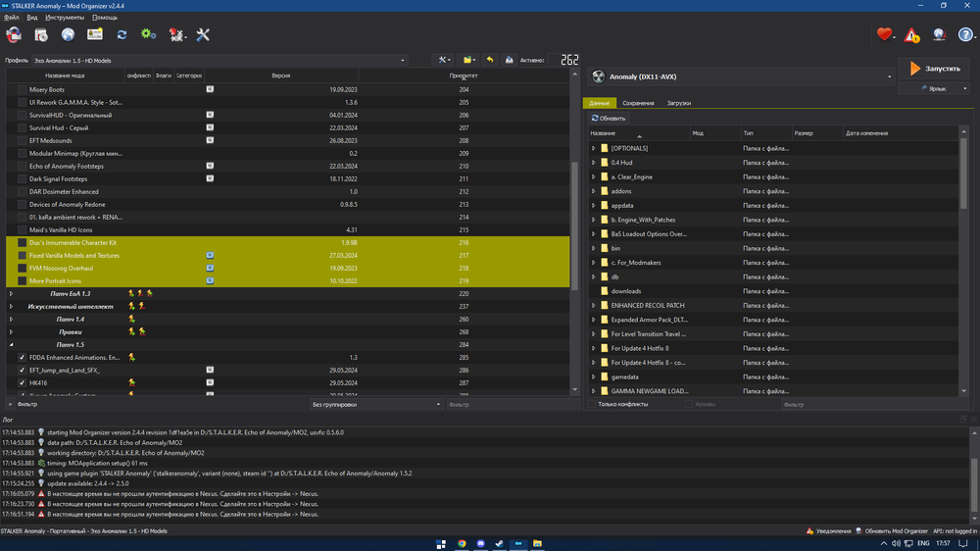Collapse the Патч 1.5 separator
The height and width of the screenshot is (551, 980).
point(11,344)
